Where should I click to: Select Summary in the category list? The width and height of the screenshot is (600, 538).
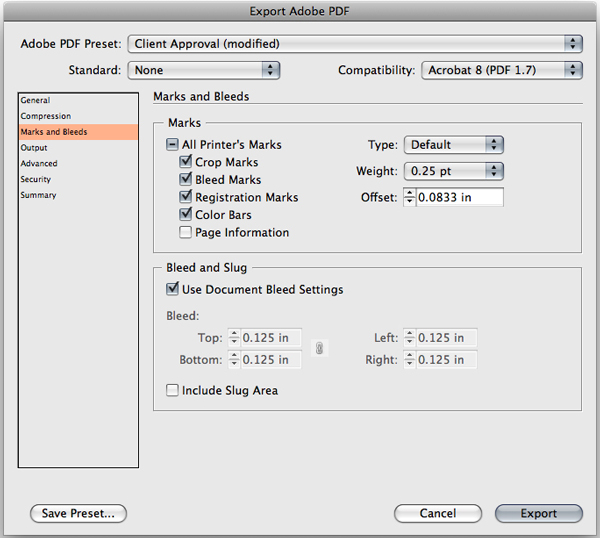tap(78, 195)
